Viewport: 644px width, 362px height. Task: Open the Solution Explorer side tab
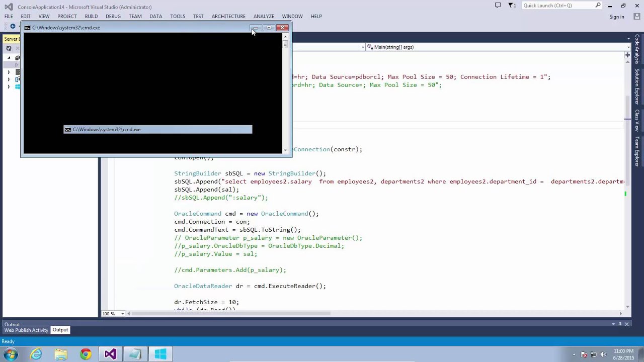coord(637,86)
